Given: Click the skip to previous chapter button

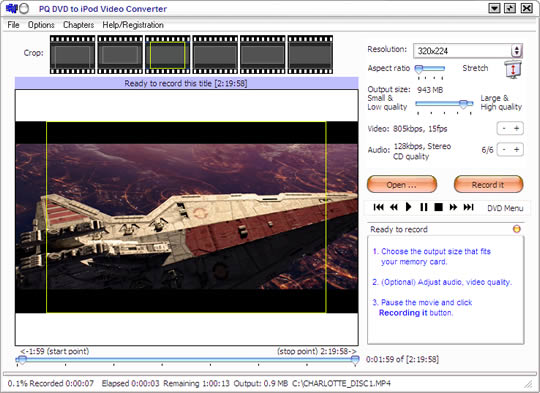Looking at the screenshot, I should pyautogui.click(x=378, y=207).
